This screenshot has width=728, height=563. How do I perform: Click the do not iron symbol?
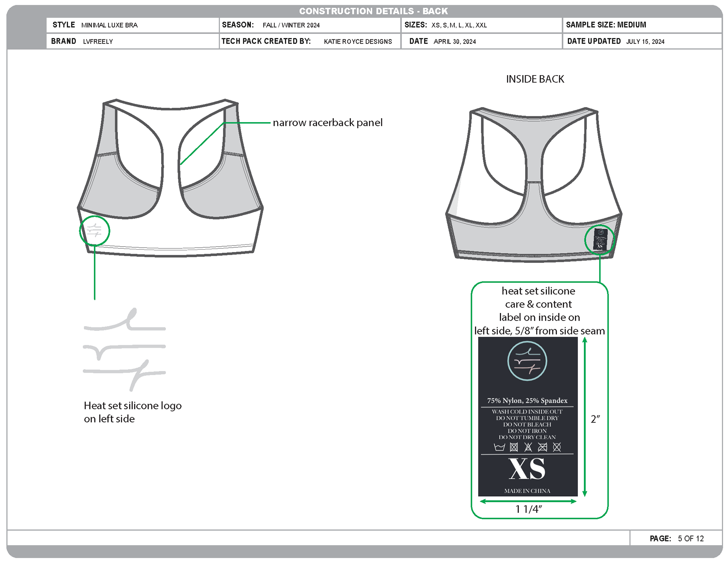(x=543, y=447)
